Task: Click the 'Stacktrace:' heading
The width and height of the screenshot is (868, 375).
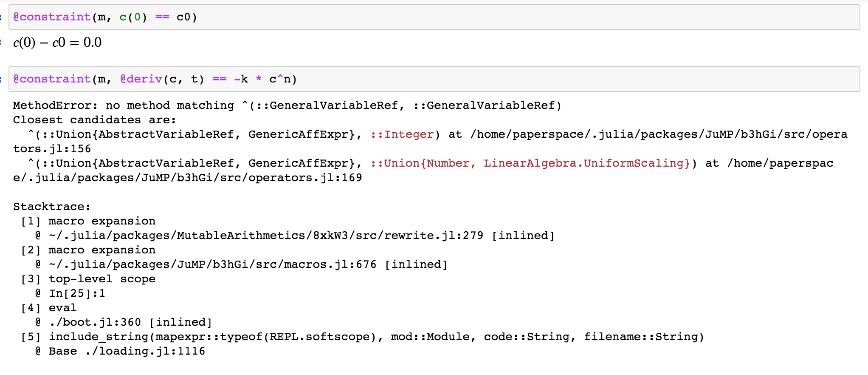Action: click(52, 207)
